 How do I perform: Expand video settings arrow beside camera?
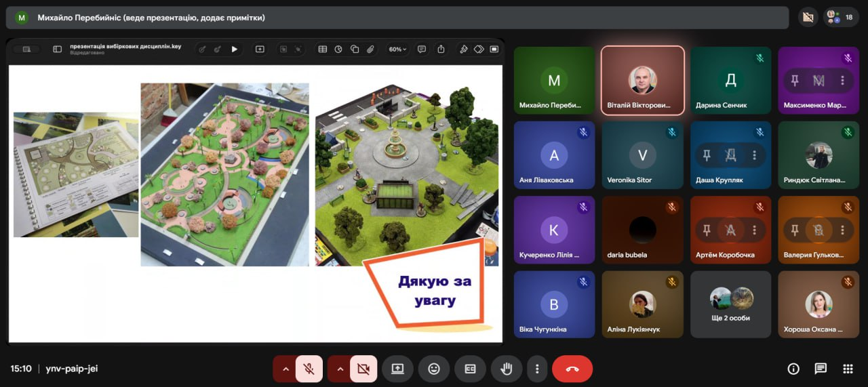click(340, 369)
